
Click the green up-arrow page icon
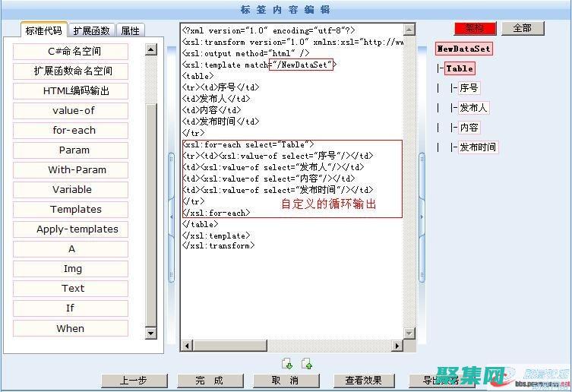coord(306,363)
